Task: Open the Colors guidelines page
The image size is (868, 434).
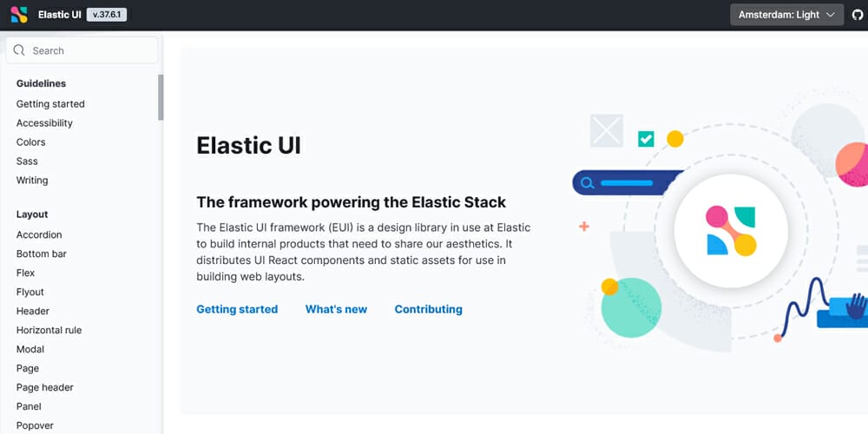Action: pyautogui.click(x=31, y=142)
